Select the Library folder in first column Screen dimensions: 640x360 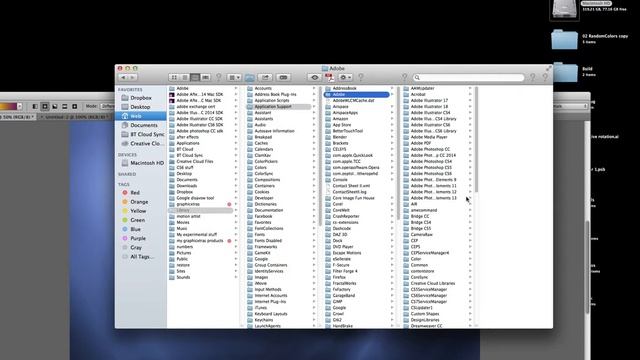tap(201, 210)
